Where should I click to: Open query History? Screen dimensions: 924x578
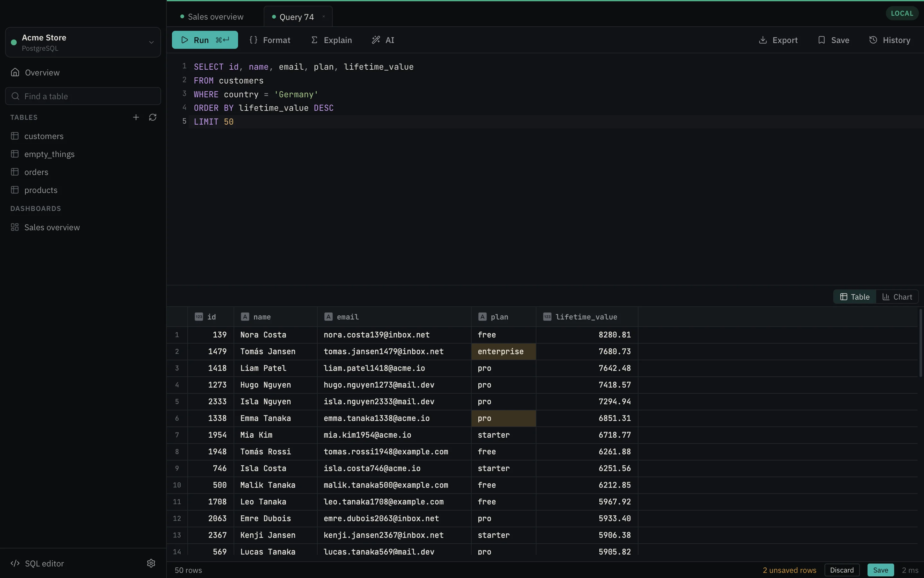(x=890, y=40)
